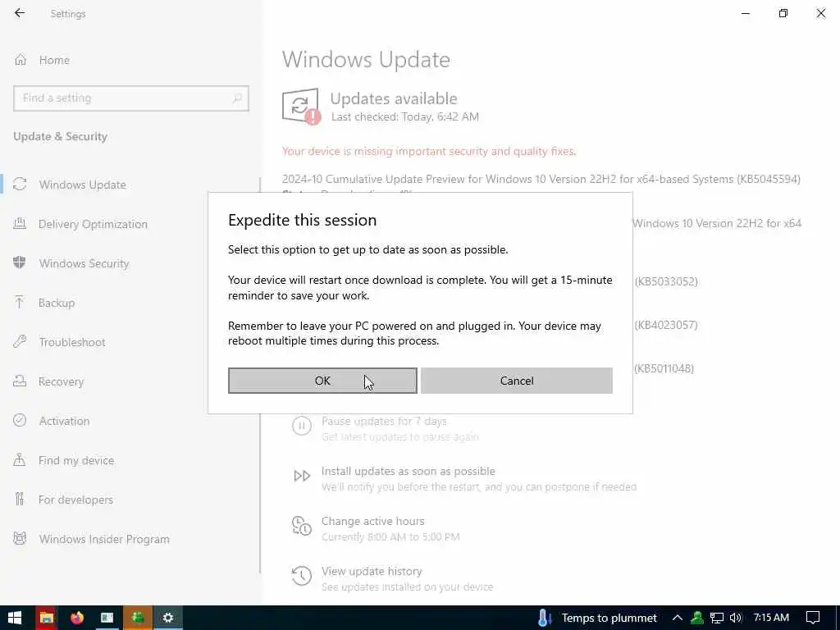Cancel the Expedite this session dialog
840x630 pixels.
517,381
